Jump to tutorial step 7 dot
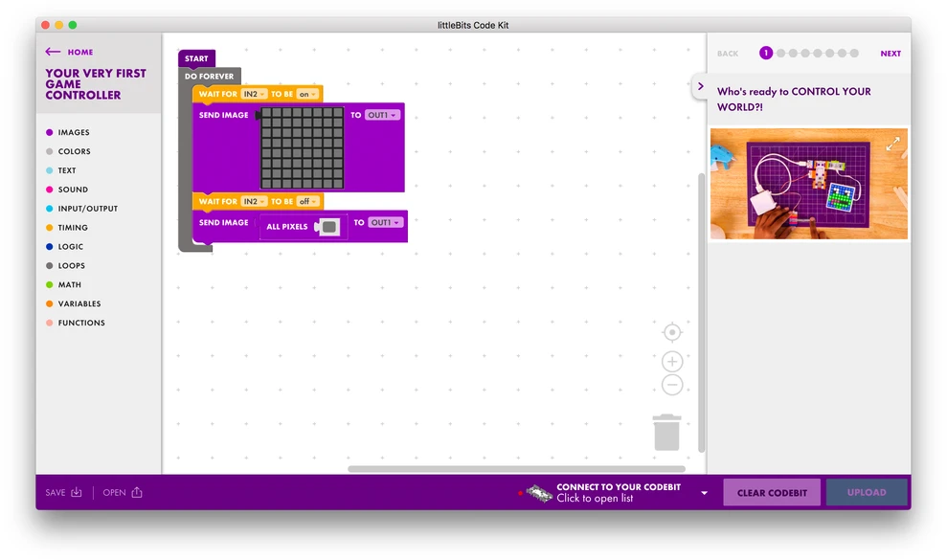The width and height of the screenshot is (947, 560). click(842, 54)
